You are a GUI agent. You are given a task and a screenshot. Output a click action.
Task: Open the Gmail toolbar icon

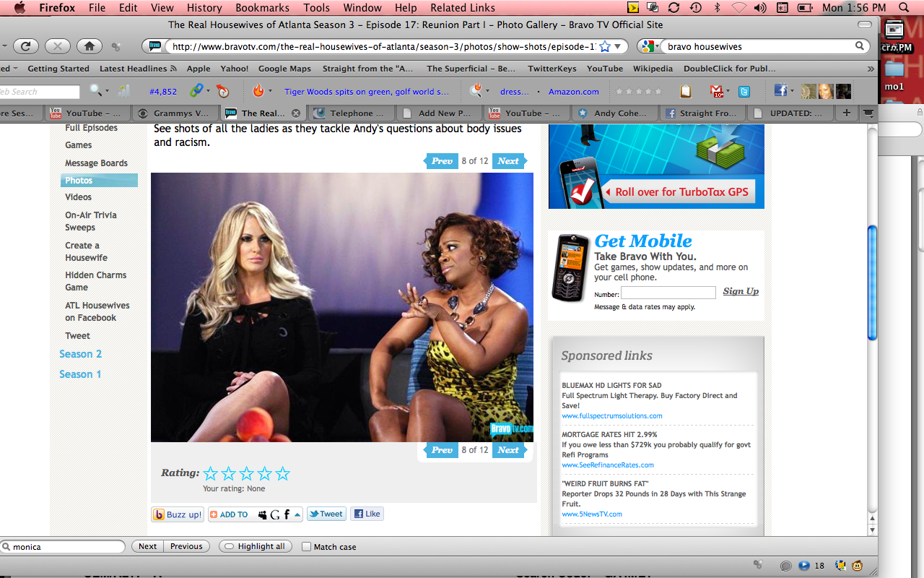[718, 91]
